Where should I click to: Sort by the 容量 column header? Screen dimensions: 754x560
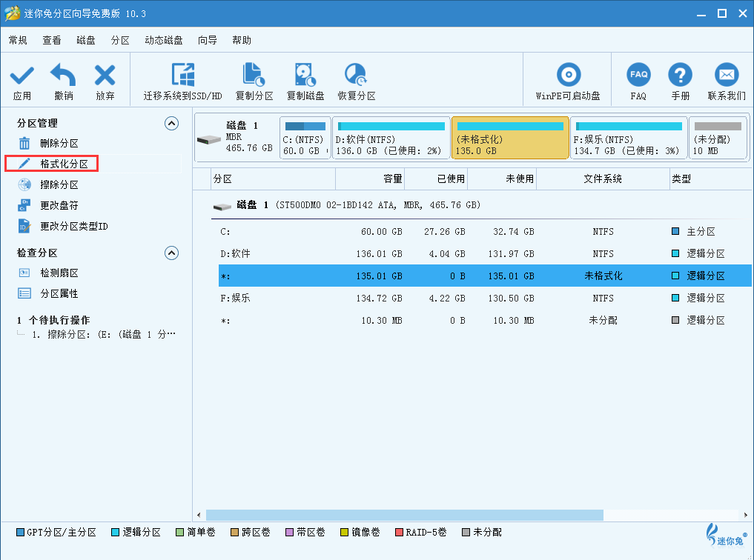[370, 179]
